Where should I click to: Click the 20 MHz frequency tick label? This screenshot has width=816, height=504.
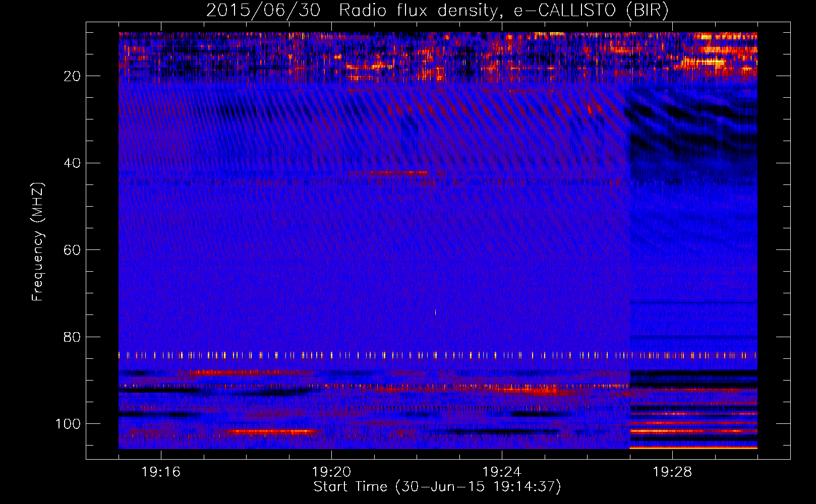click(x=73, y=76)
